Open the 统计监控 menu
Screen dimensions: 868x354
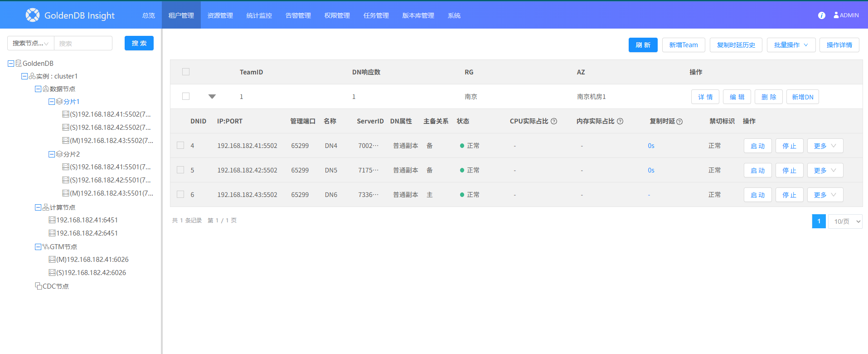pyautogui.click(x=259, y=15)
